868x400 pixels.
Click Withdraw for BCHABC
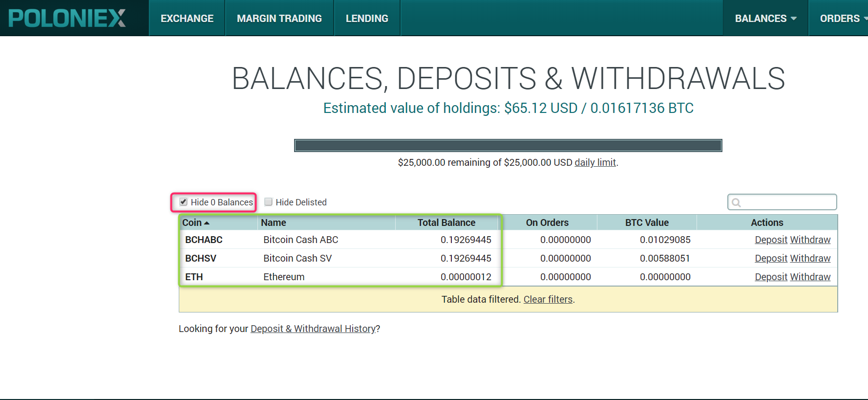pyautogui.click(x=810, y=240)
